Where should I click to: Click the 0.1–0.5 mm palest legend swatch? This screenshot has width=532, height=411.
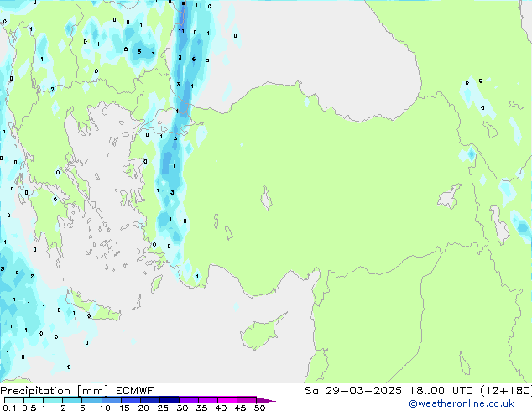pos(14,400)
